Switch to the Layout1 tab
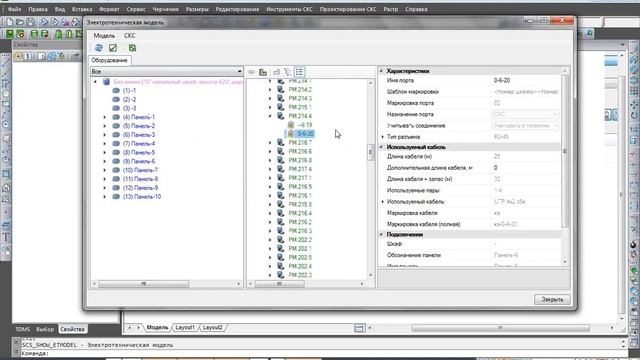The image size is (640, 360). (x=185, y=327)
